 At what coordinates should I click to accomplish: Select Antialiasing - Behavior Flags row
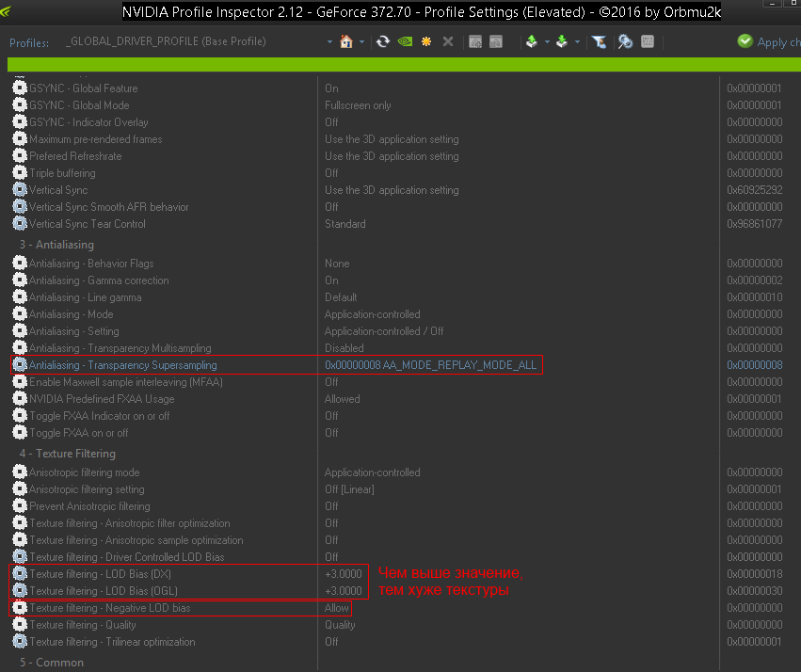(x=91, y=264)
